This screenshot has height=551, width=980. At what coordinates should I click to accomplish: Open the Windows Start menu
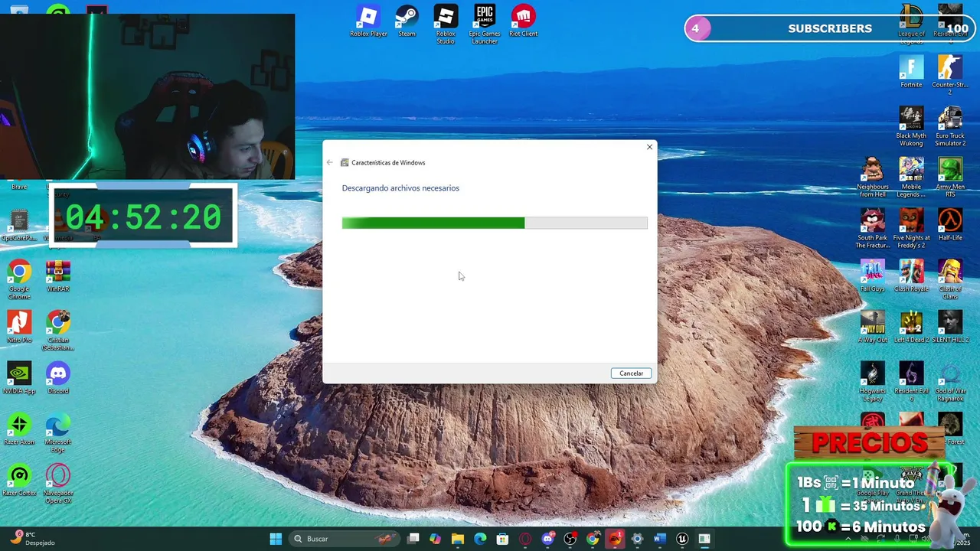(x=276, y=539)
